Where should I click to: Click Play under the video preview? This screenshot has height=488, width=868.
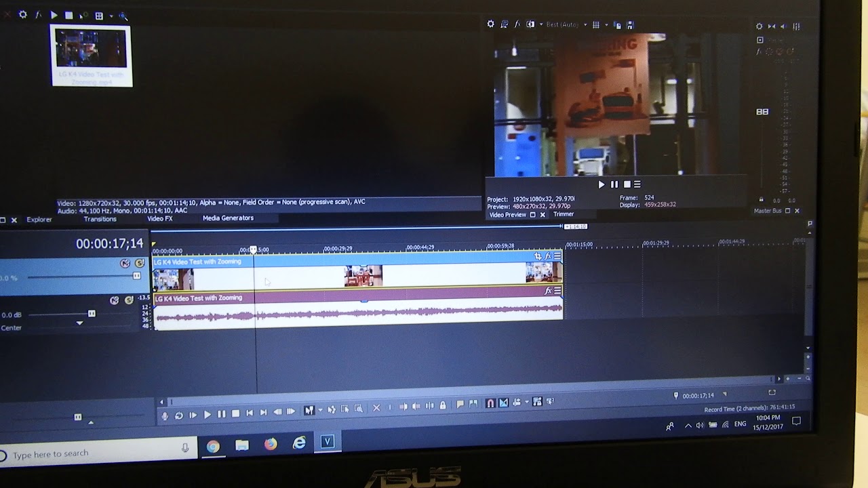tap(601, 184)
